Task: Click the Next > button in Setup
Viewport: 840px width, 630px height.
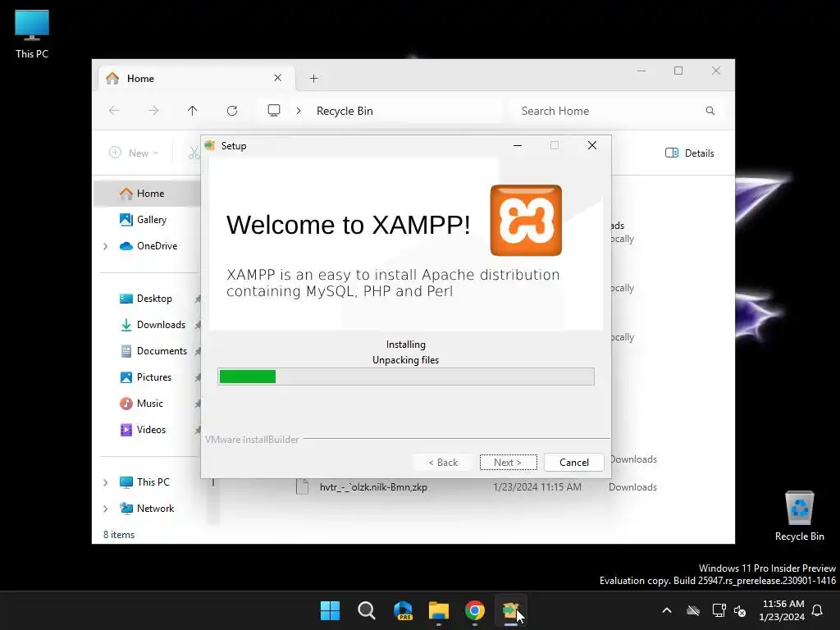Action: (x=508, y=463)
